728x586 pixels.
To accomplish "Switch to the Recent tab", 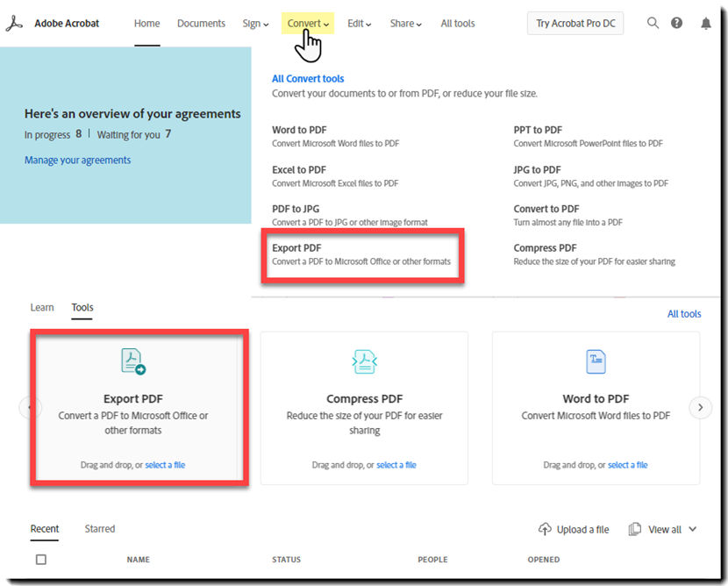I will [45, 529].
